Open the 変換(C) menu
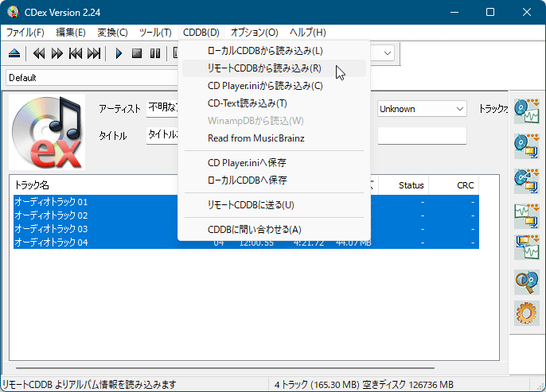Image resolution: width=546 pixels, height=392 pixels. [112, 33]
